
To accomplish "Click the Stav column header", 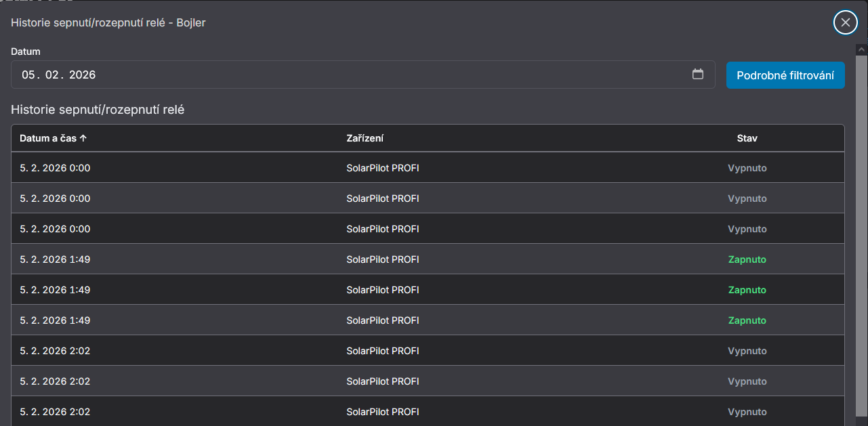I will pos(747,138).
